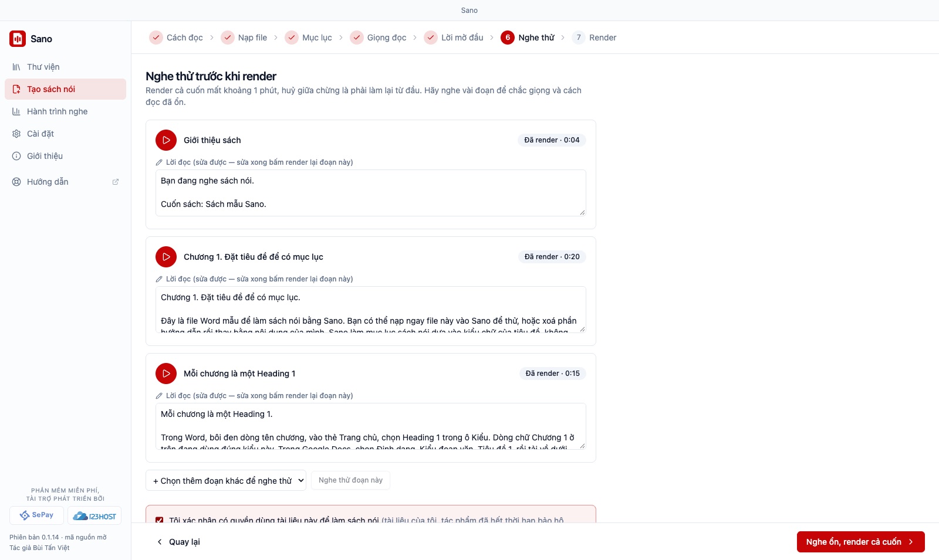Image resolution: width=939 pixels, height=560 pixels.
Task: Click Nghe thử đoạn này button
Action: click(350, 480)
